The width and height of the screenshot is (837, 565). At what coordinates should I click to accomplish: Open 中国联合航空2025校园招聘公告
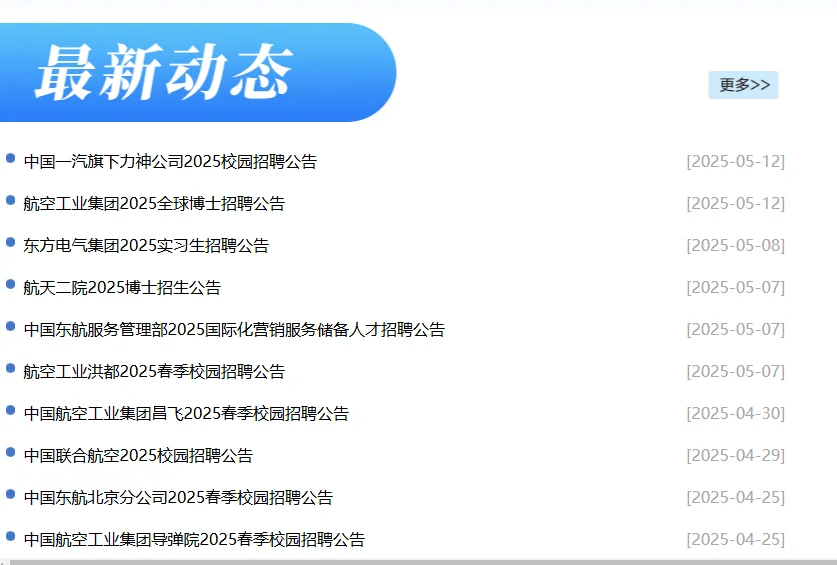click(x=138, y=456)
